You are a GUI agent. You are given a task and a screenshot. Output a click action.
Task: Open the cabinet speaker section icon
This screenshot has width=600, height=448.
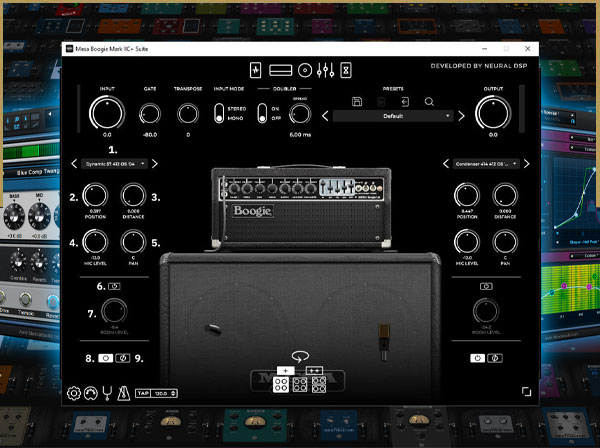pos(305,70)
